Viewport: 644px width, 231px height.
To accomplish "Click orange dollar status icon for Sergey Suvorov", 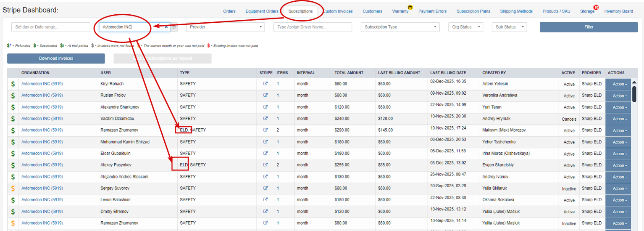I will pyautogui.click(x=13, y=188).
